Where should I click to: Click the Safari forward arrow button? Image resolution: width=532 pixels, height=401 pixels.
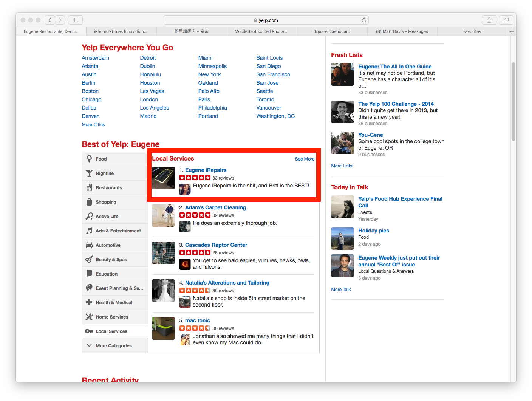click(60, 20)
